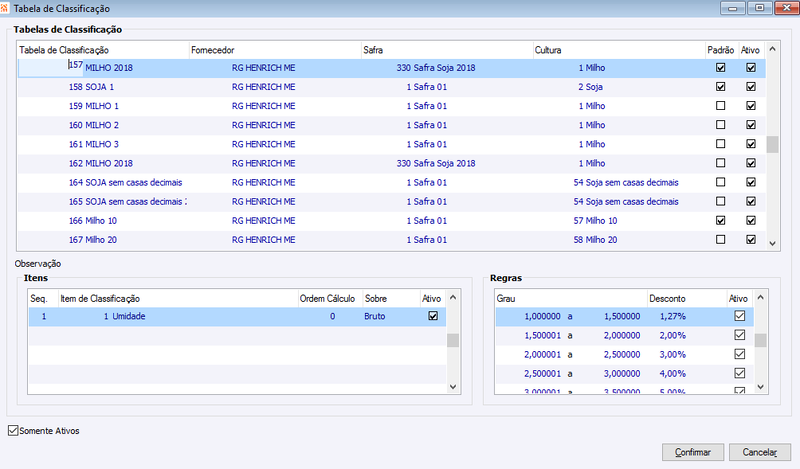This screenshot has height=469, width=800.
Task: Toggle Somente Ativos checkbox
Action: (x=13, y=431)
